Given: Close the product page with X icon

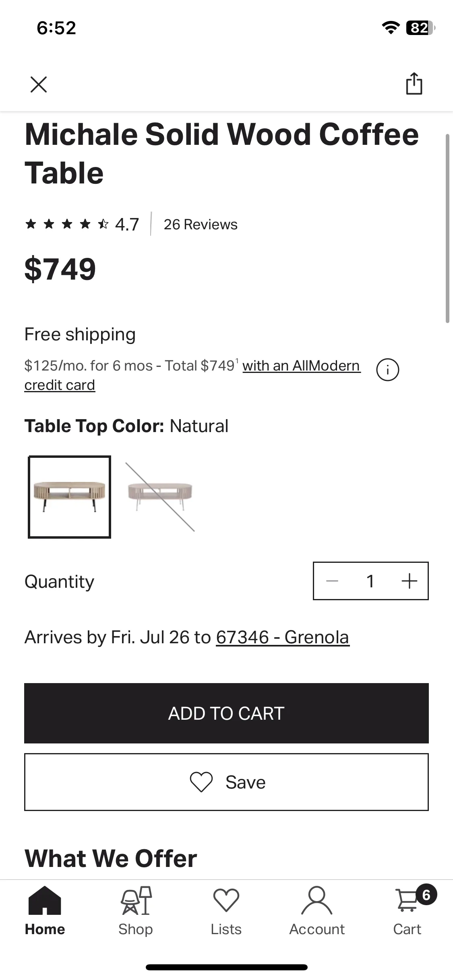Looking at the screenshot, I should pos(39,84).
